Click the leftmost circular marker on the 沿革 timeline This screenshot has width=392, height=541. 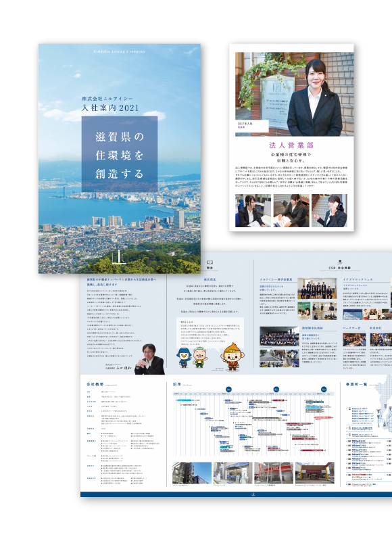(x=228, y=390)
